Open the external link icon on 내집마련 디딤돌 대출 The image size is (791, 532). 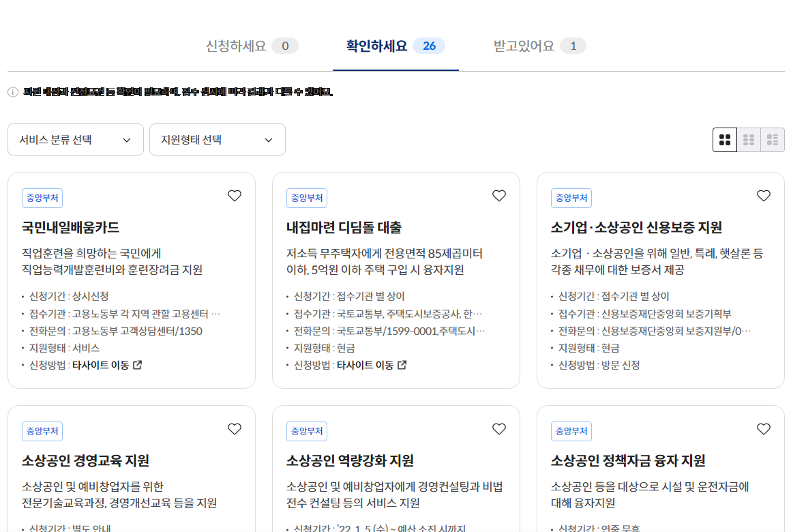tap(402, 365)
